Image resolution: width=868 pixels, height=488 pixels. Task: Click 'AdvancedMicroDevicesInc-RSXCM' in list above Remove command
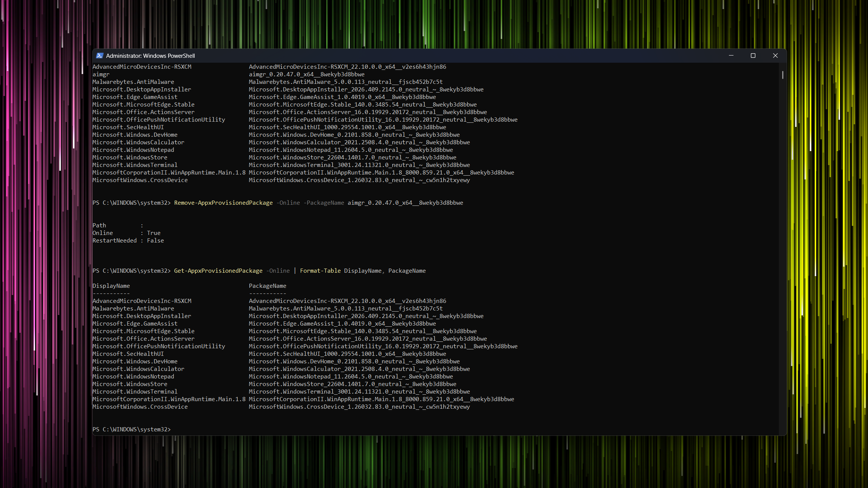pyautogui.click(x=142, y=67)
